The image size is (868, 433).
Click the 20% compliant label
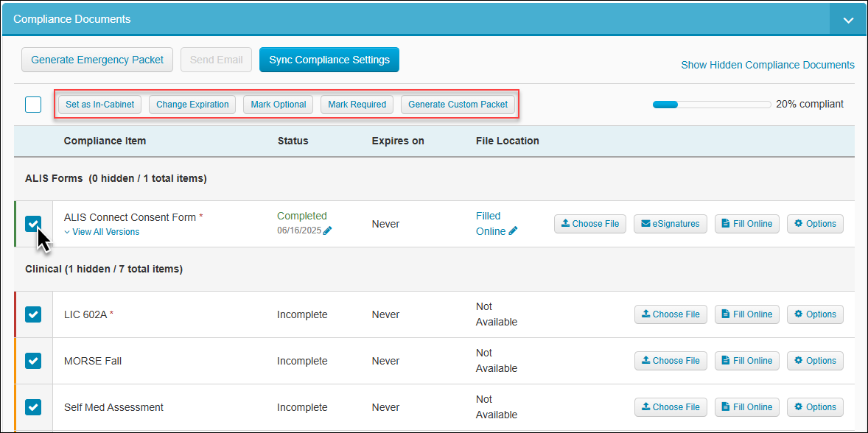click(810, 104)
